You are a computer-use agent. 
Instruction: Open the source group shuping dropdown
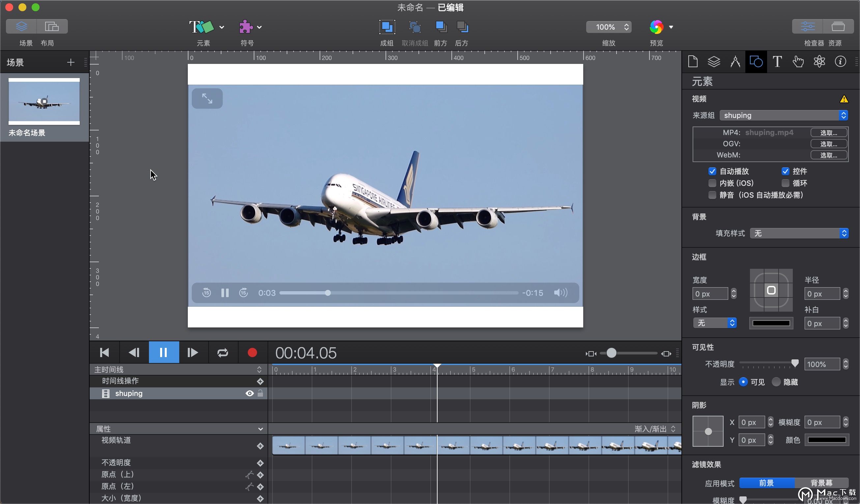click(784, 115)
